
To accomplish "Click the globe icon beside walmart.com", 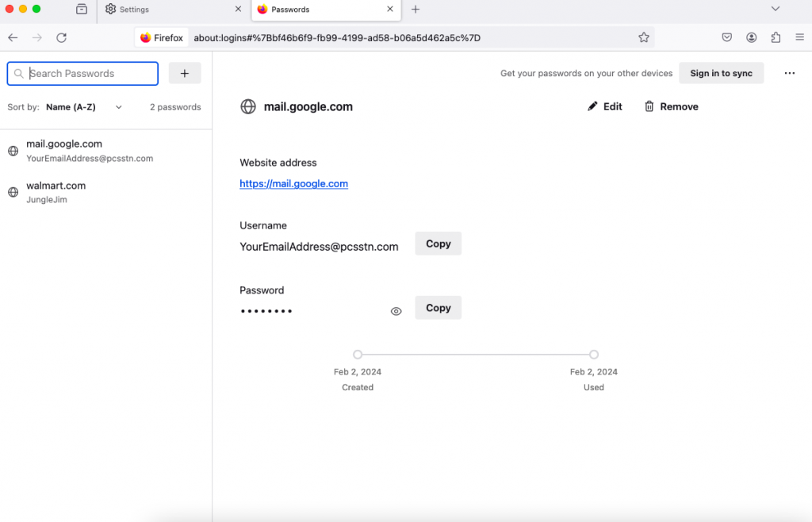I will click(13, 192).
